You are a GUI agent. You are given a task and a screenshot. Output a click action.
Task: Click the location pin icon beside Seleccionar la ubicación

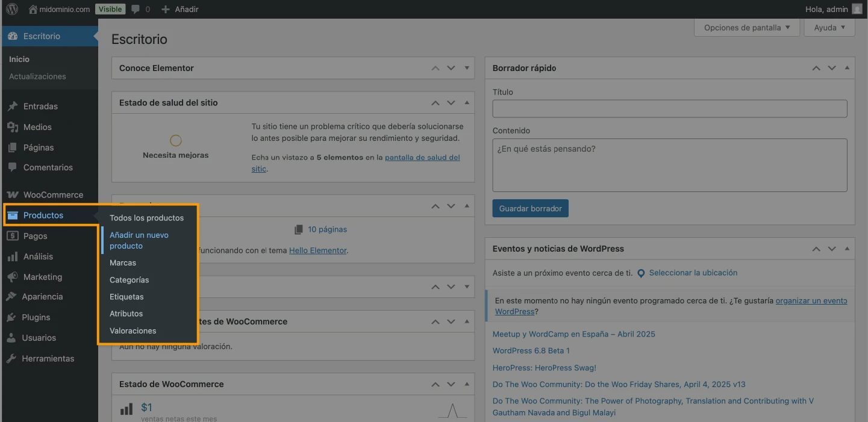pos(642,273)
